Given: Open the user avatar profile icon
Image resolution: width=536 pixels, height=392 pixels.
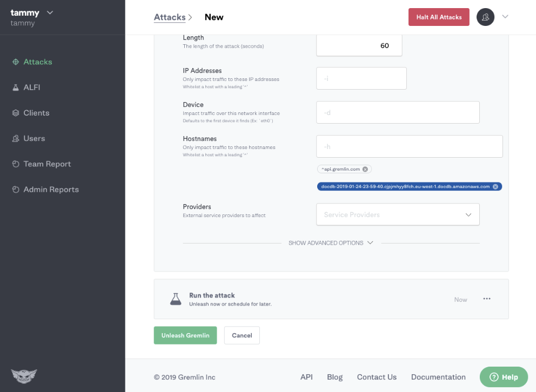Looking at the screenshot, I should (485, 17).
